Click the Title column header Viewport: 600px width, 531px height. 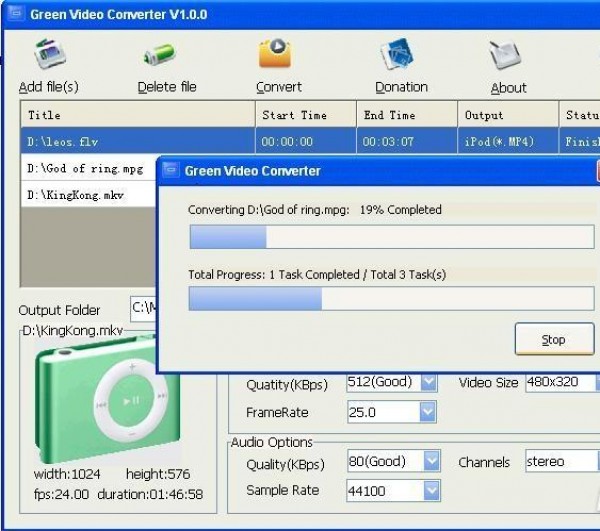[137, 115]
